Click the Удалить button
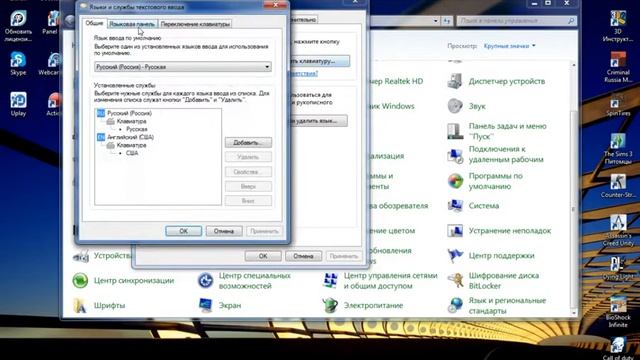640x360 pixels. point(248,157)
